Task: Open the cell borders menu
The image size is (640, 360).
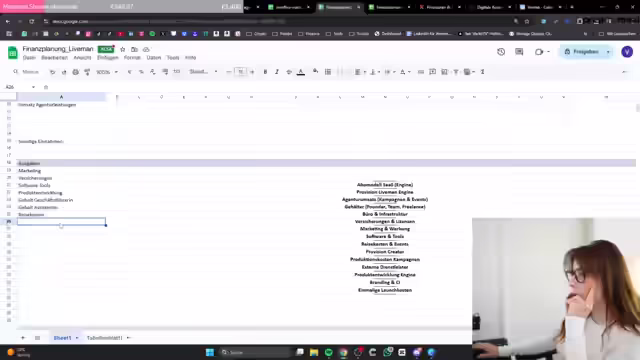Action: click(x=328, y=72)
